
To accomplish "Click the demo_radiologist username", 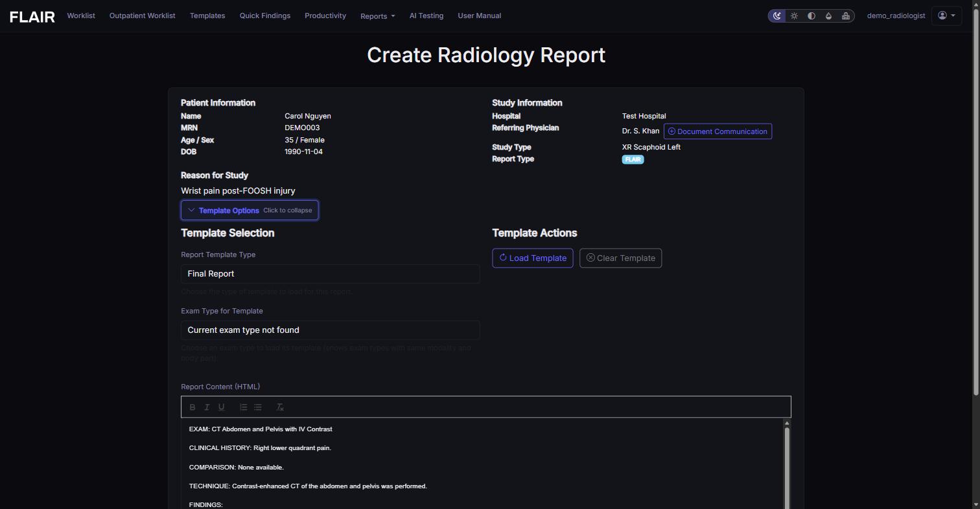I will [x=896, y=16].
